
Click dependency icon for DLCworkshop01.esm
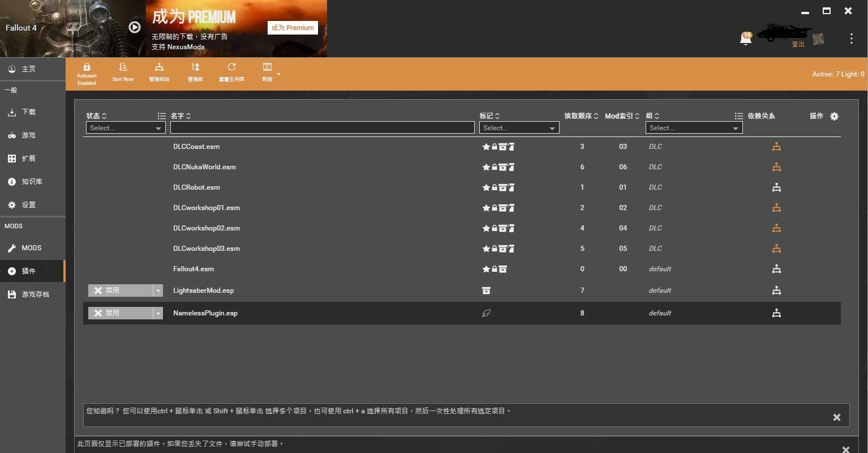tap(776, 208)
